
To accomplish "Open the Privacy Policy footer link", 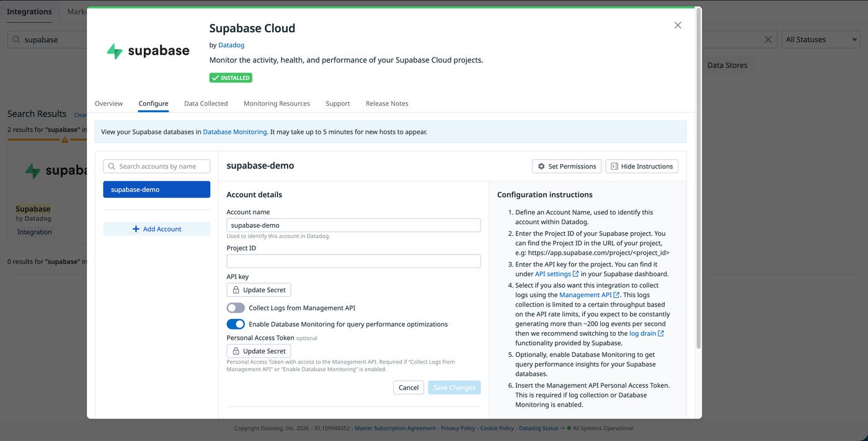I will point(458,428).
